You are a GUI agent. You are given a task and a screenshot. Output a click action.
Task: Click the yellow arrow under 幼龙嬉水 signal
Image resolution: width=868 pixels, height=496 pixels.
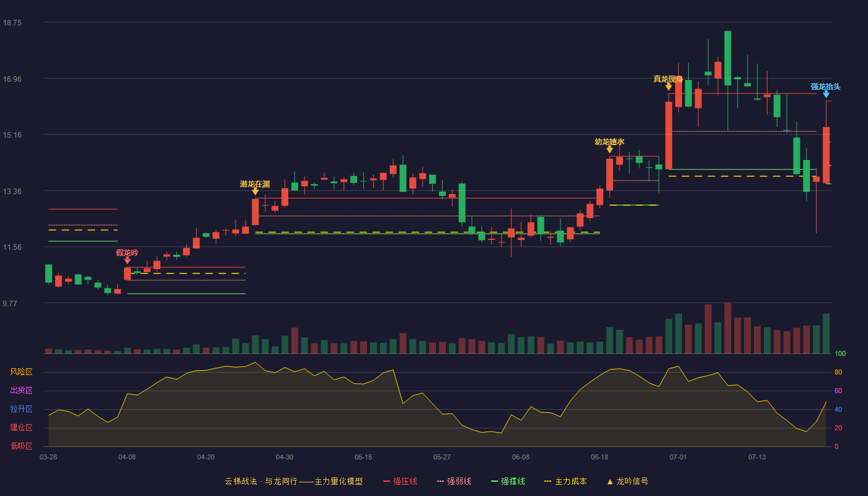[x=609, y=149]
